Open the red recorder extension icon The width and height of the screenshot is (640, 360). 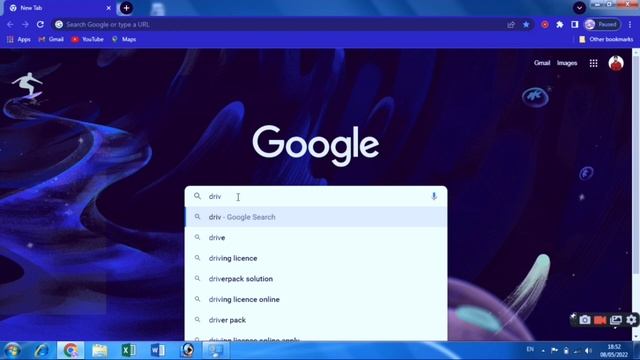pos(544,24)
